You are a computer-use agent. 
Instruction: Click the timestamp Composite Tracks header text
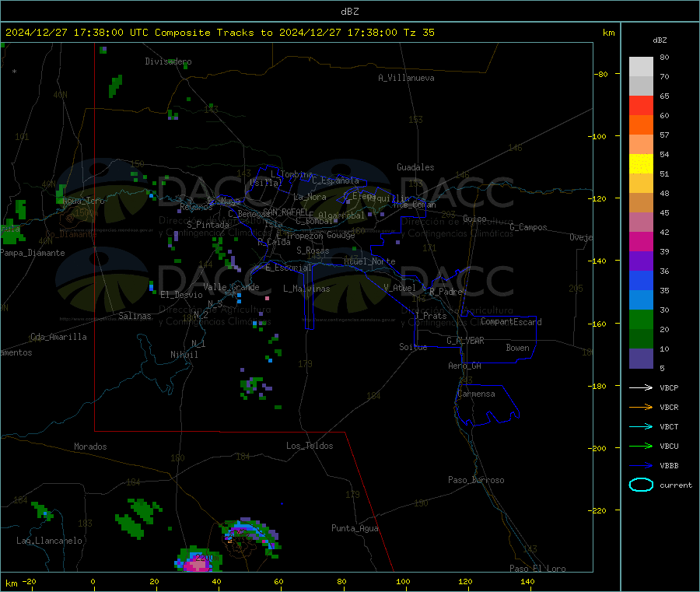point(220,33)
